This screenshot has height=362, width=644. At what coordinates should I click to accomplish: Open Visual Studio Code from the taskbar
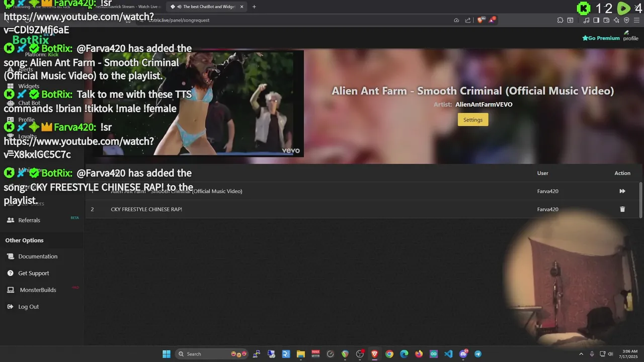tap(448, 354)
